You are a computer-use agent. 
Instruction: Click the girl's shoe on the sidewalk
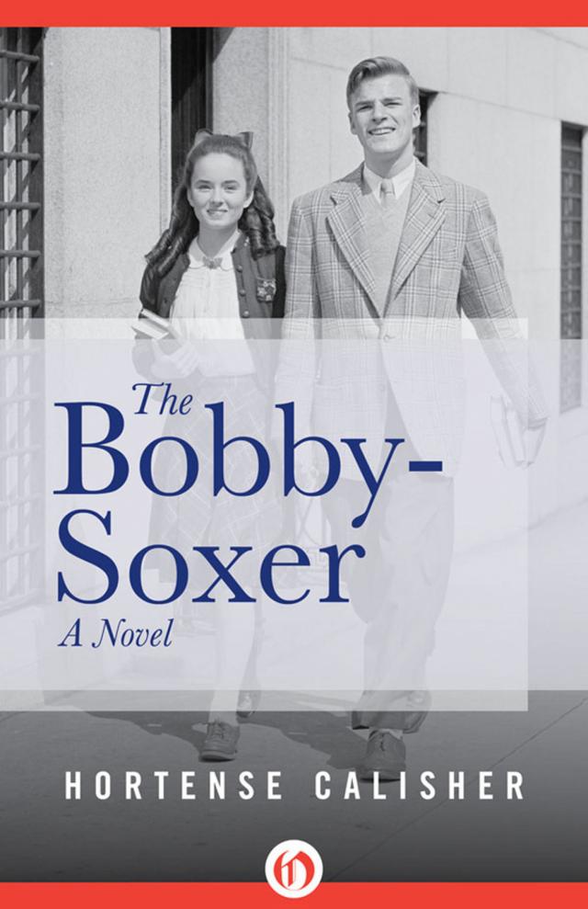tap(220, 740)
